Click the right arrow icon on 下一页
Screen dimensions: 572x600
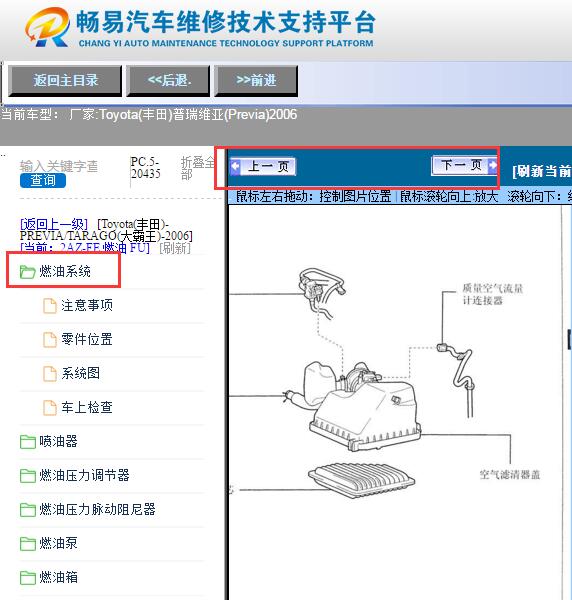(x=493, y=165)
